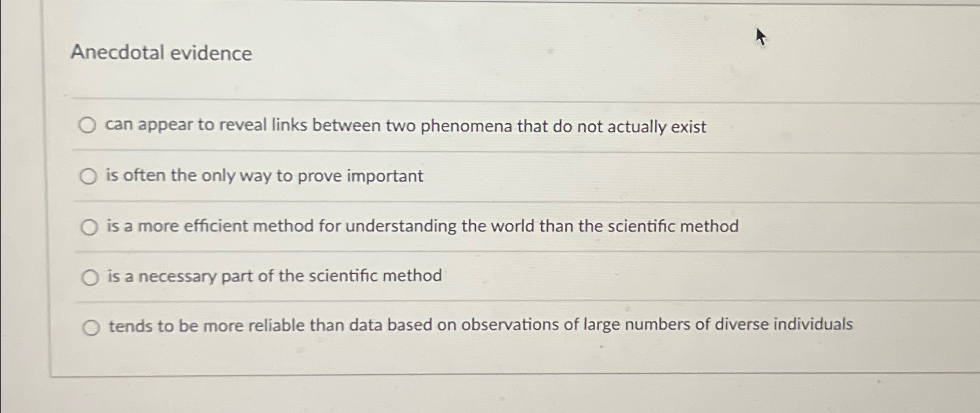This screenshot has height=413, width=980.
Task: Click the word 'evidence' in the heading
Action: coord(213,55)
